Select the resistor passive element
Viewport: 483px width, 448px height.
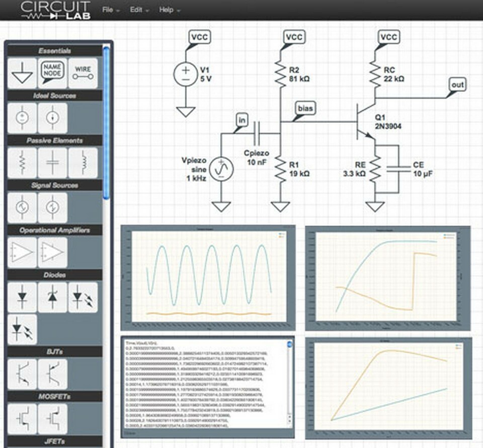point(22,163)
